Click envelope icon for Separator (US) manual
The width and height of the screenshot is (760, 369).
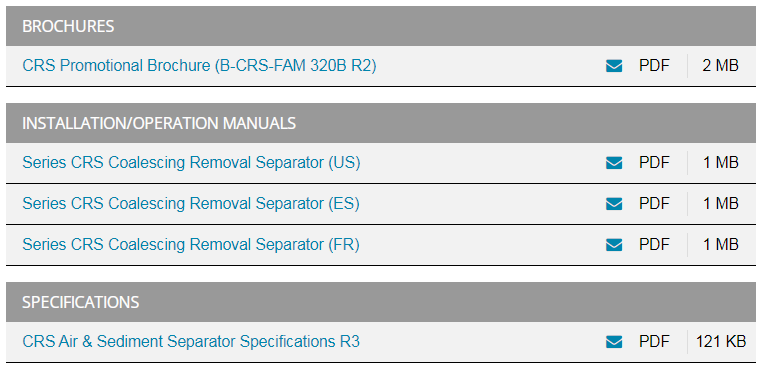[x=614, y=163]
